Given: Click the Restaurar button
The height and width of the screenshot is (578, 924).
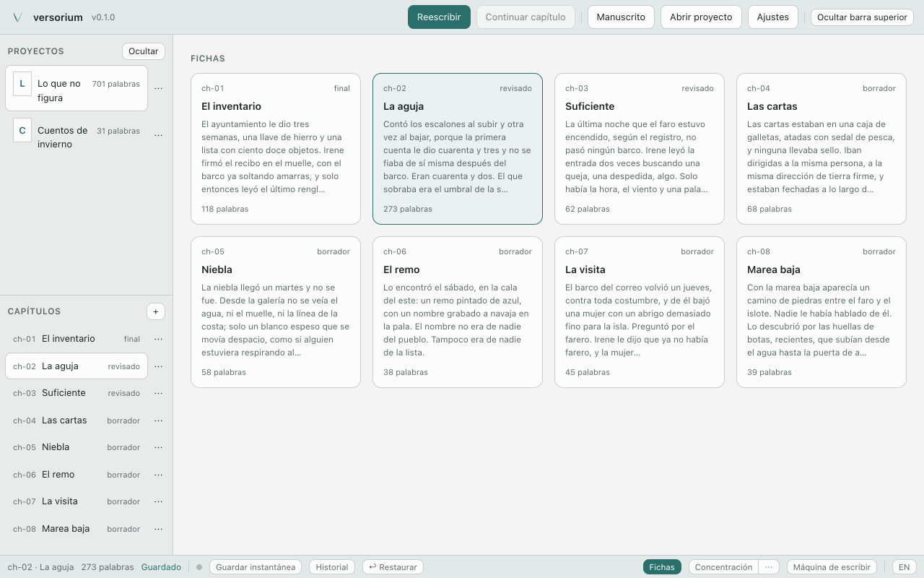Looking at the screenshot, I should (x=393, y=567).
